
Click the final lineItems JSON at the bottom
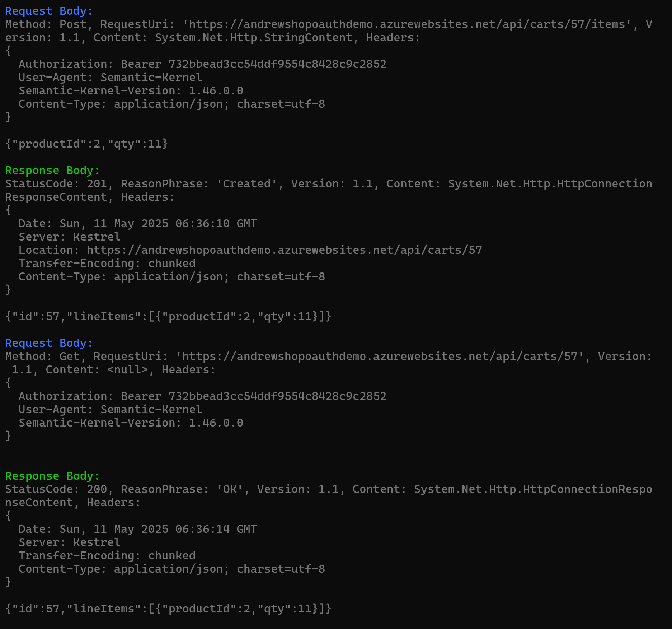click(x=168, y=609)
